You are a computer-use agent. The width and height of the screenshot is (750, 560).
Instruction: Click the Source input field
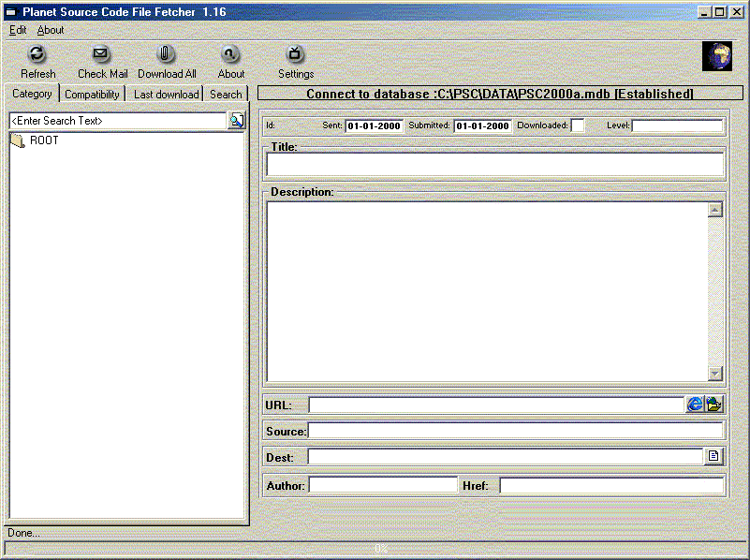coord(515,431)
